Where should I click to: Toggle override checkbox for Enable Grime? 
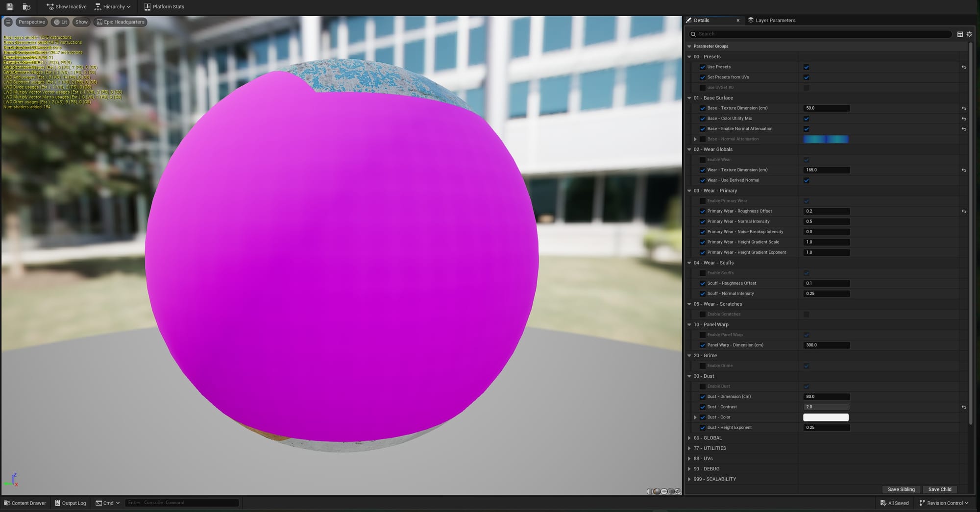[703, 366]
